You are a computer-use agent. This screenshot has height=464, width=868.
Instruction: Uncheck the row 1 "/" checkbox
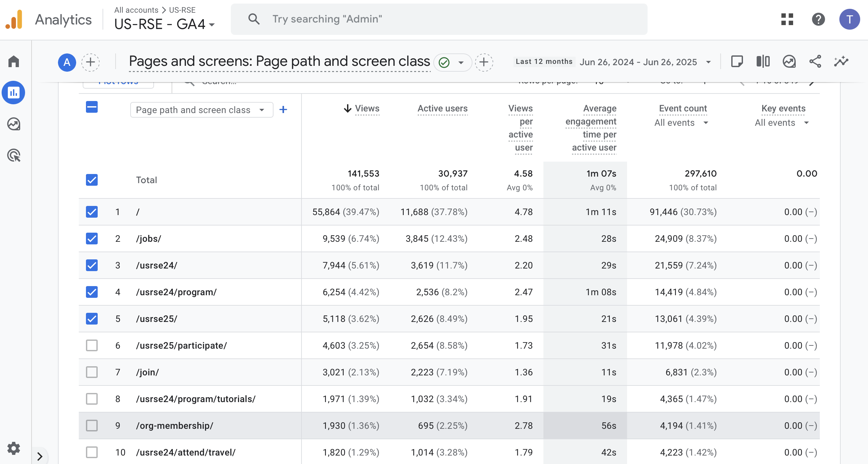click(x=92, y=212)
